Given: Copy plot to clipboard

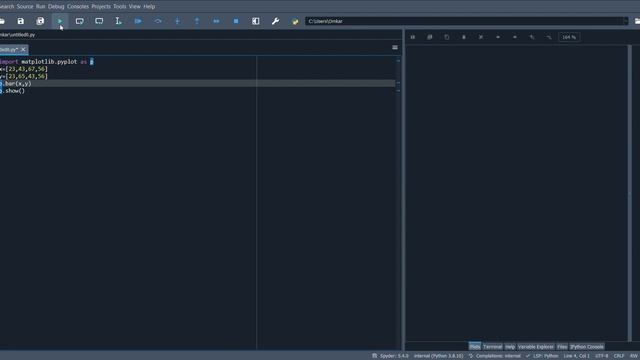Looking at the screenshot, I should pos(447,37).
